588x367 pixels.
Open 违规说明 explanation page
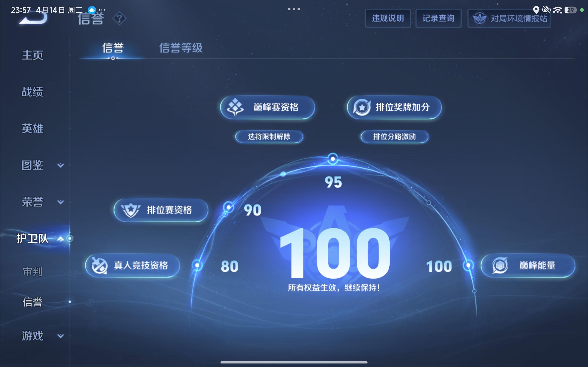click(388, 18)
